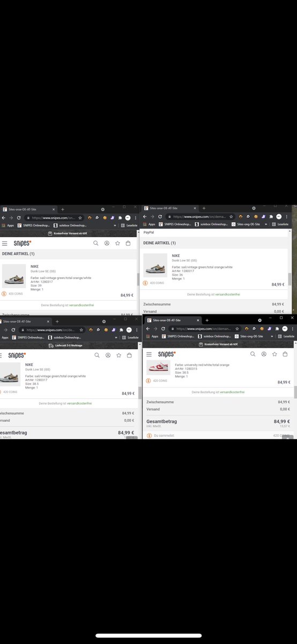The image size is (297, 644).
Task: Open a new tab in the Size 39 window
Action: [x=62, y=209]
